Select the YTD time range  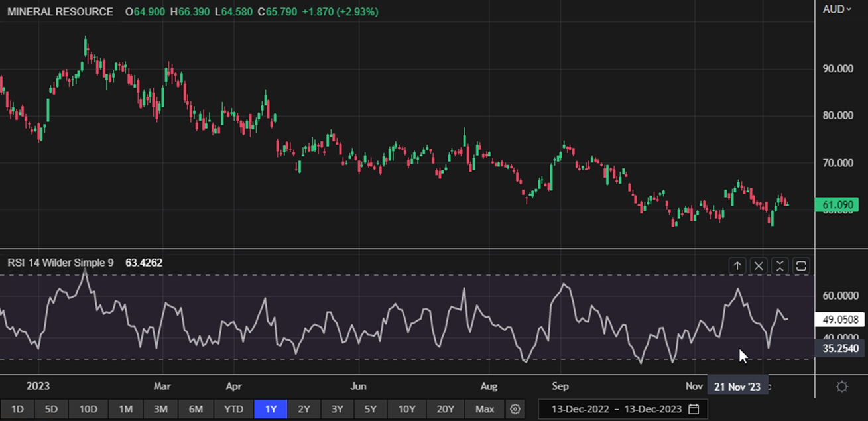(233, 409)
